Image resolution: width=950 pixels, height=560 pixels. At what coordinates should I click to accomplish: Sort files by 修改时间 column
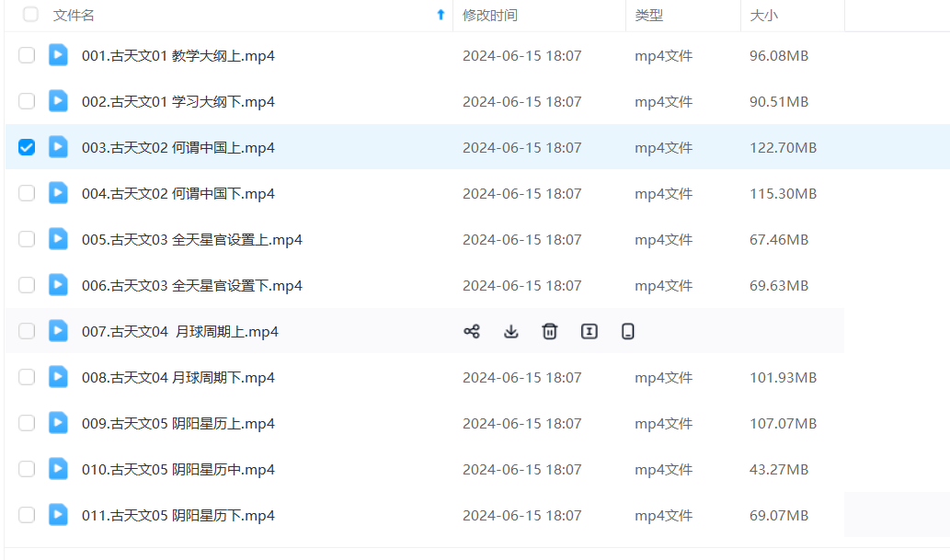pos(489,16)
